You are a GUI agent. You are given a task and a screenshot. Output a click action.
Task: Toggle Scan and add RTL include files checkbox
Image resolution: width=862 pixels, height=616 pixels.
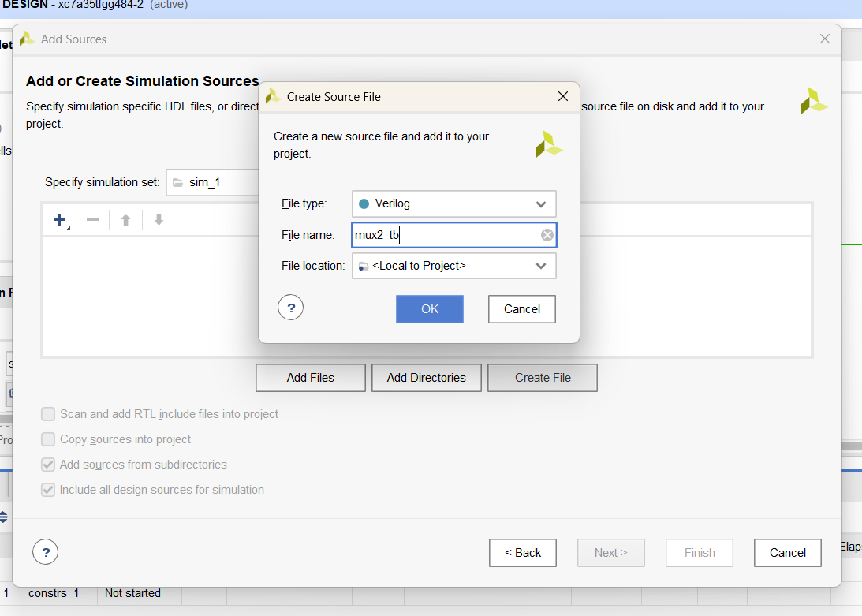[48, 414]
